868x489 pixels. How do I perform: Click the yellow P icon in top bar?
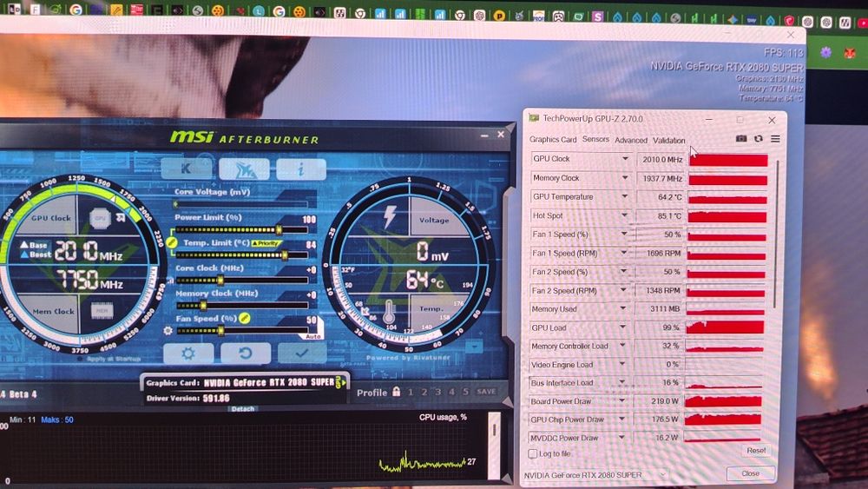499,16
